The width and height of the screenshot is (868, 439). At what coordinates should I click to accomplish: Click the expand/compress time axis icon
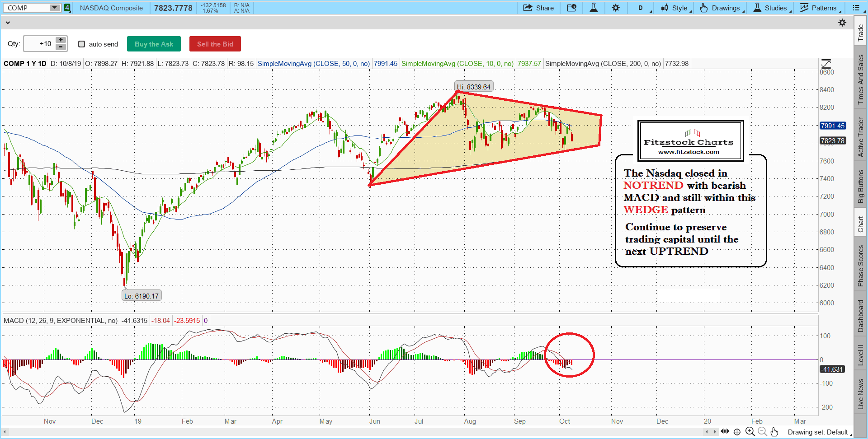[x=725, y=432]
